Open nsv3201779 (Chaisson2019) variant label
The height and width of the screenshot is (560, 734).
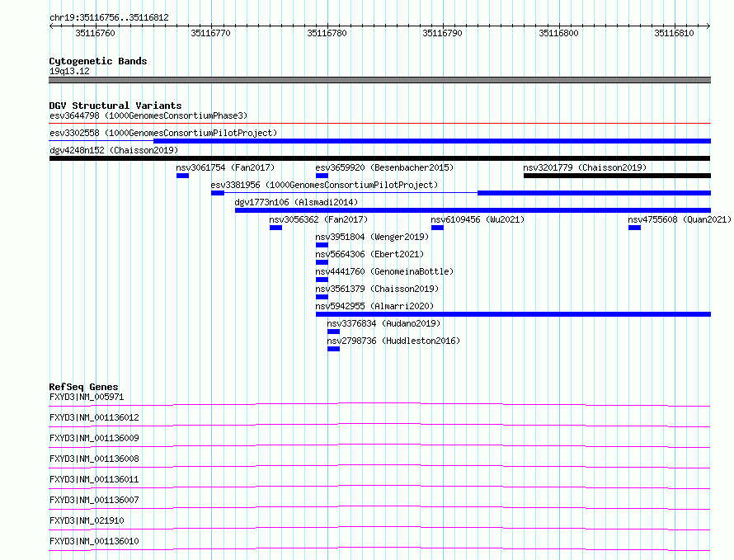(x=585, y=167)
